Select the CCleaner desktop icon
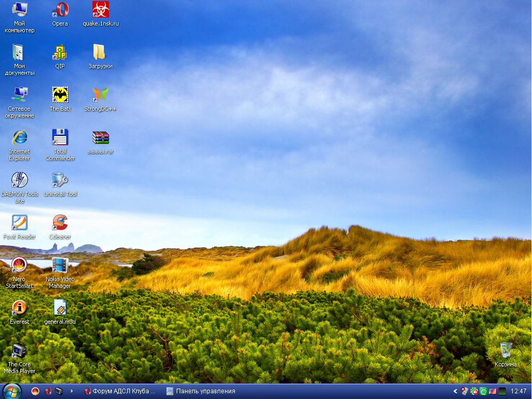The width and height of the screenshot is (532, 399). click(x=60, y=223)
